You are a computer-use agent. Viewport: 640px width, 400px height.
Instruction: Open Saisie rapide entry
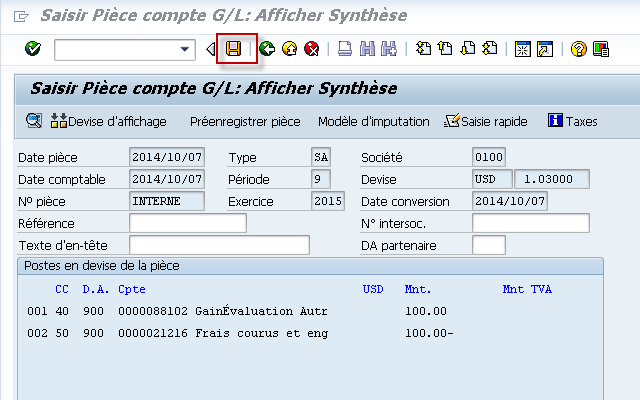point(486,121)
